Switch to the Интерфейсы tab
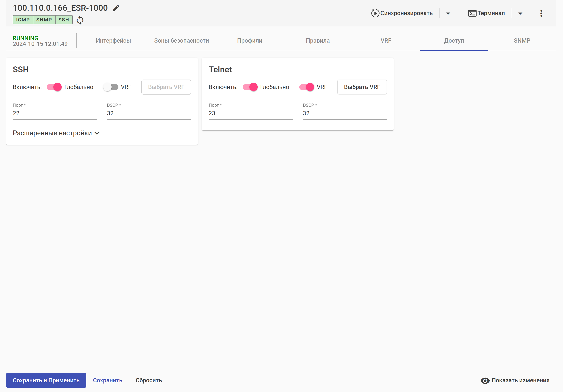 coord(113,41)
